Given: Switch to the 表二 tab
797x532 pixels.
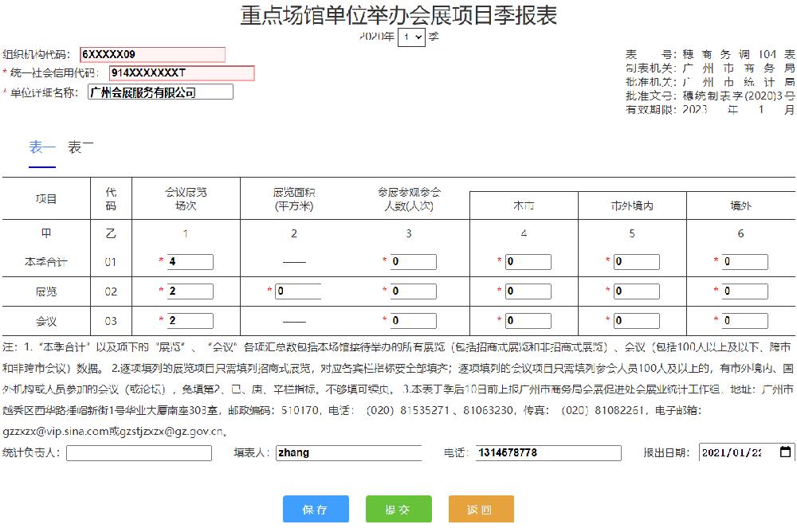Looking at the screenshot, I should point(80,147).
